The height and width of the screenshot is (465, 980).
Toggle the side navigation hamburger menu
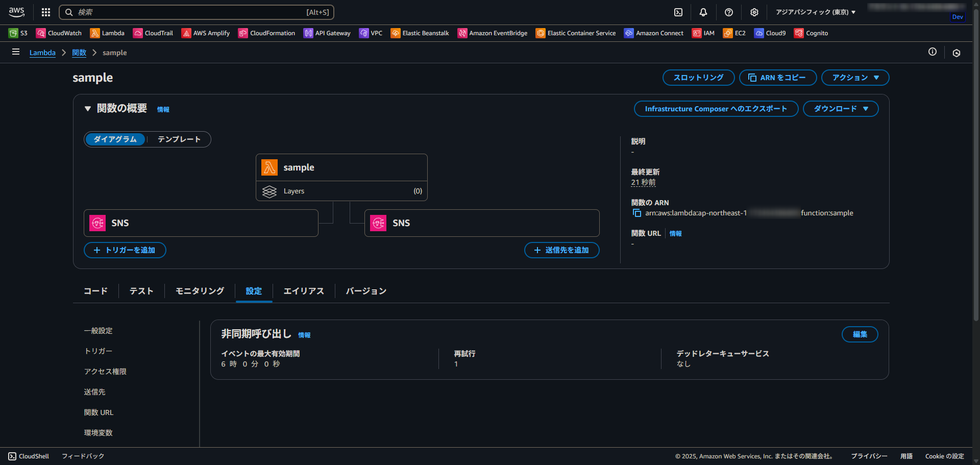16,52
